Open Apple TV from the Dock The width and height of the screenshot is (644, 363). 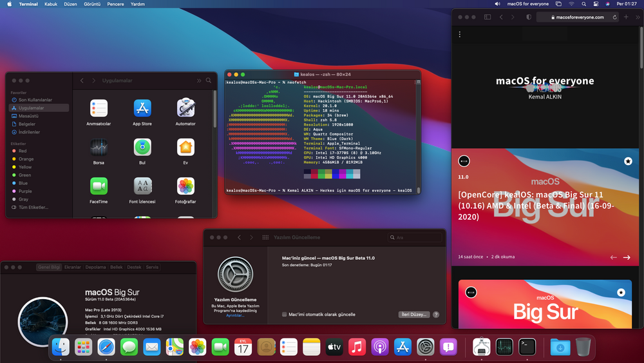pos(334,348)
